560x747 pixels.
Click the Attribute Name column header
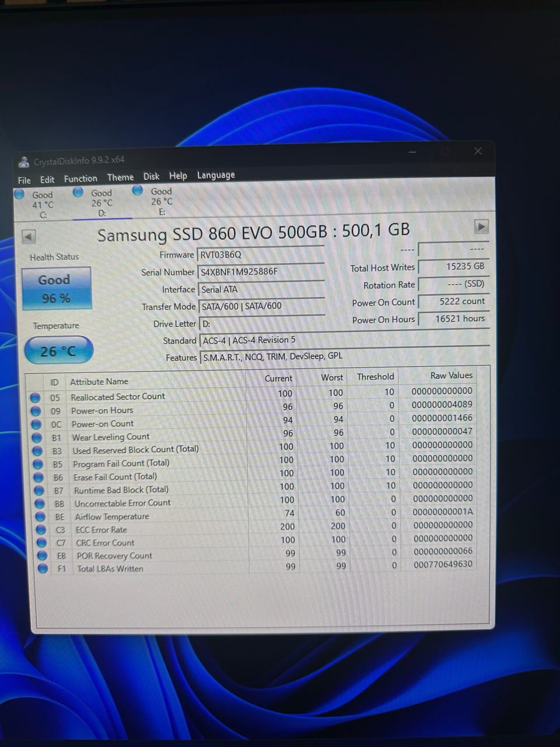[x=99, y=382]
